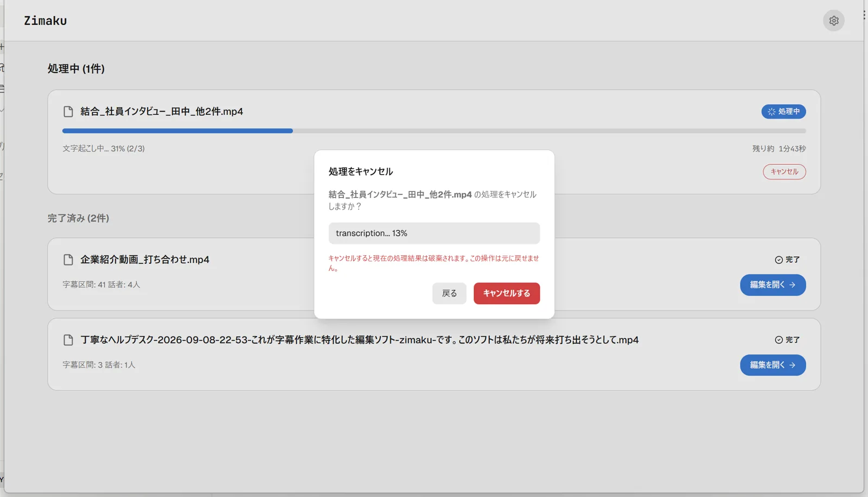Open settings with the gear icon
868x497 pixels.
pos(834,21)
